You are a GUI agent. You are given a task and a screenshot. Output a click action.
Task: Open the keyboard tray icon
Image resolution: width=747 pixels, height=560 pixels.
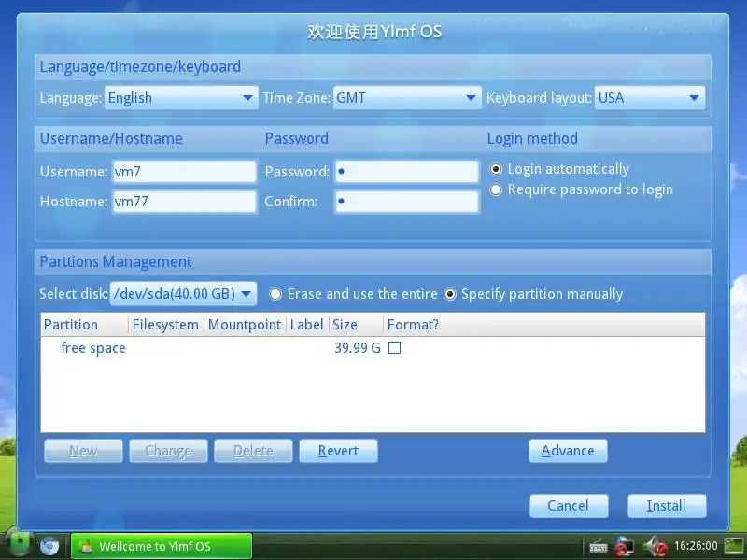(x=599, y=547)
